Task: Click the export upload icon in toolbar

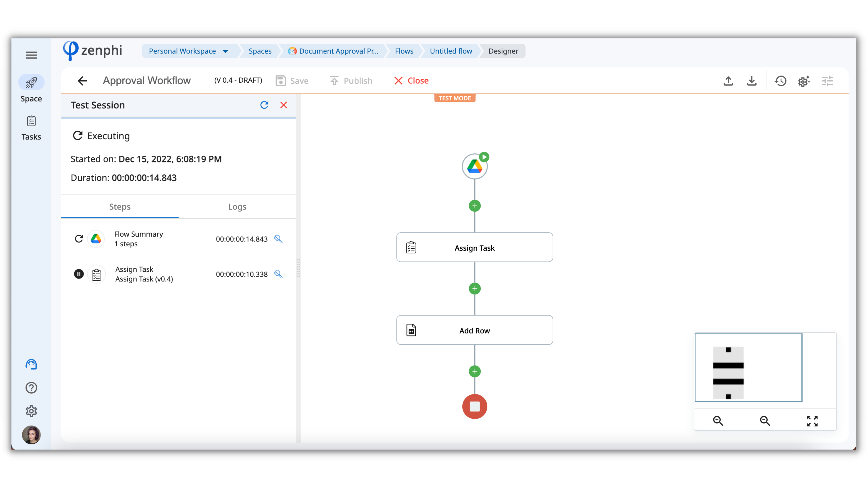Action: click(728, 81)
